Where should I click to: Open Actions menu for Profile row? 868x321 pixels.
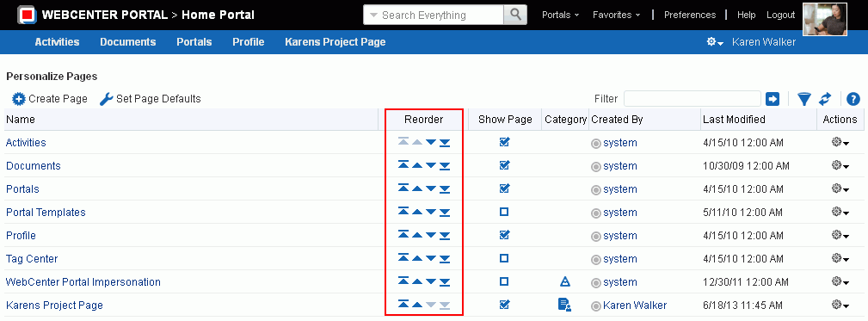(840, 236)
